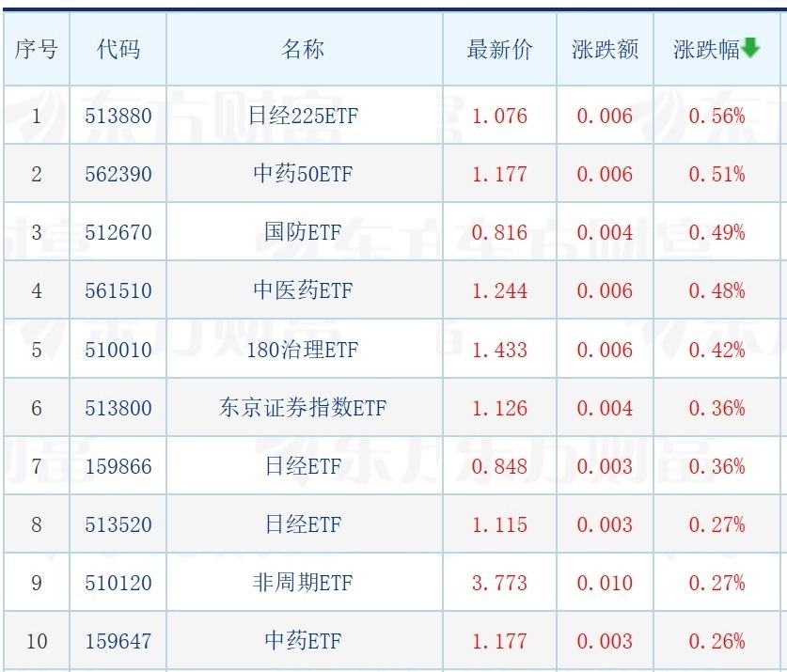Click the 名称 column header
This screenshot has width=787, height=672.
coord(303,50)
